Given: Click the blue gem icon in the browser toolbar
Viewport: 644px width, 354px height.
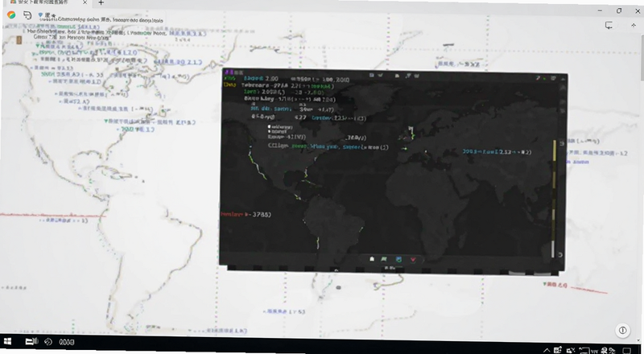Looking at the screenshot, I should [40, 14].
